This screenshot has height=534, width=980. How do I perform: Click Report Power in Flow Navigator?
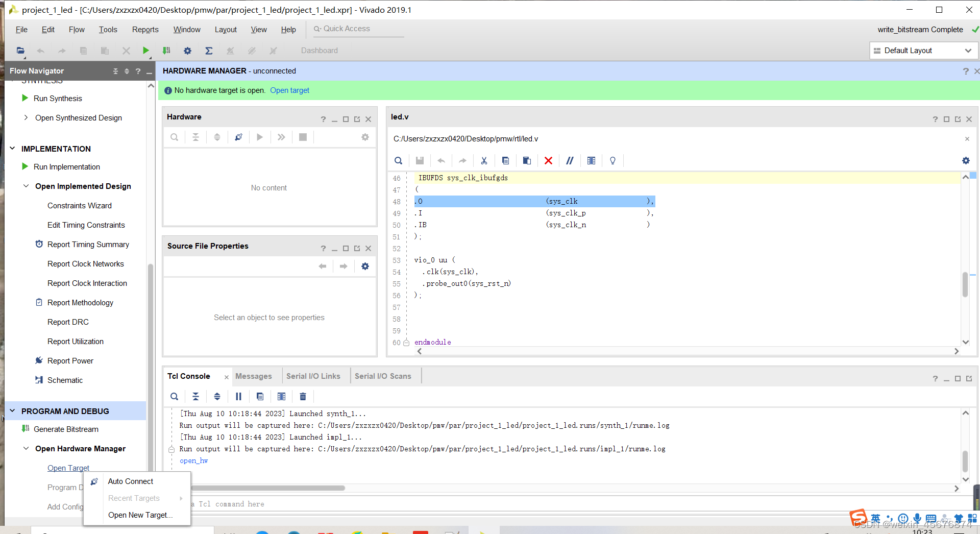click(70, 361)
